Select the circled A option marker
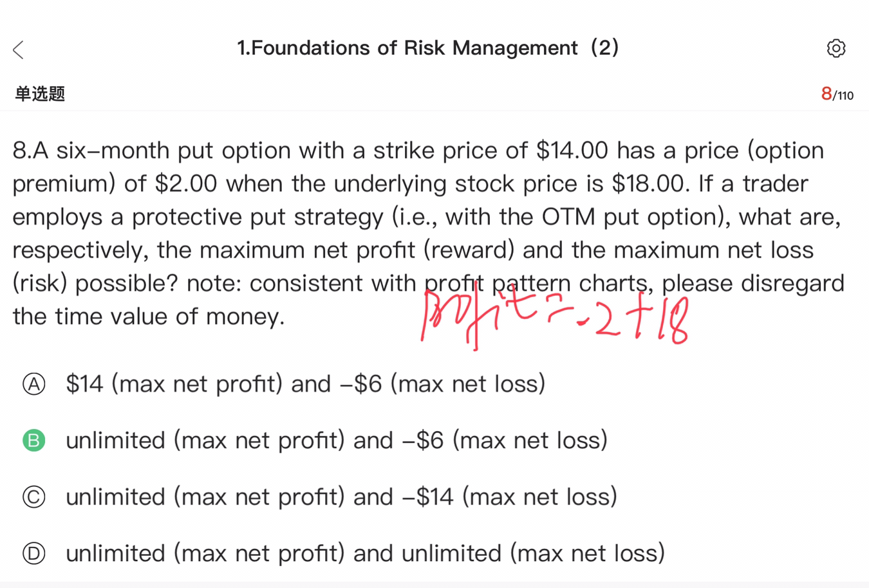Image resolution: width=869 pixels, height=588 pixels. pyautogui.click(x=34, y=384)
